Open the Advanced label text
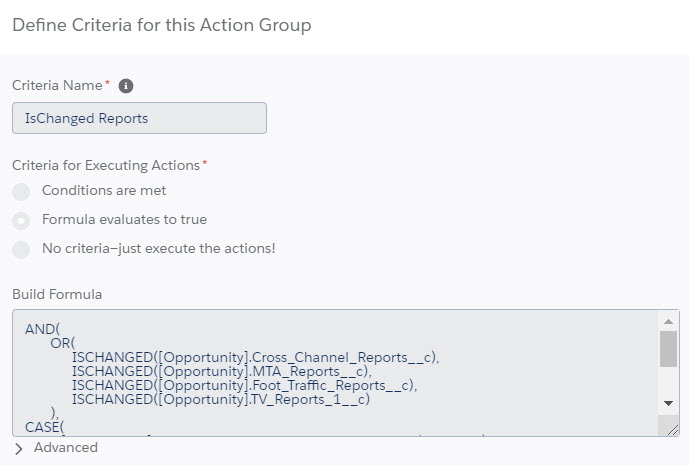 66,448
